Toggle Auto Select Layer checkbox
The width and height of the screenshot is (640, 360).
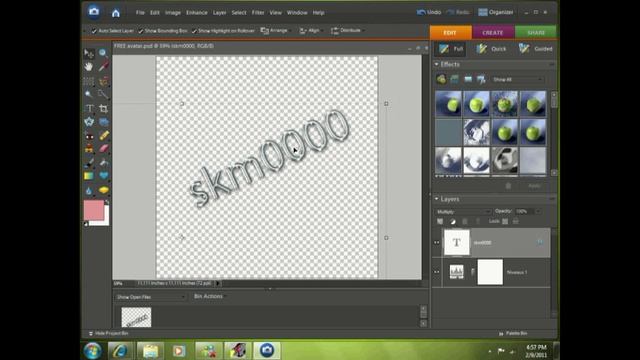pos(94,31)
